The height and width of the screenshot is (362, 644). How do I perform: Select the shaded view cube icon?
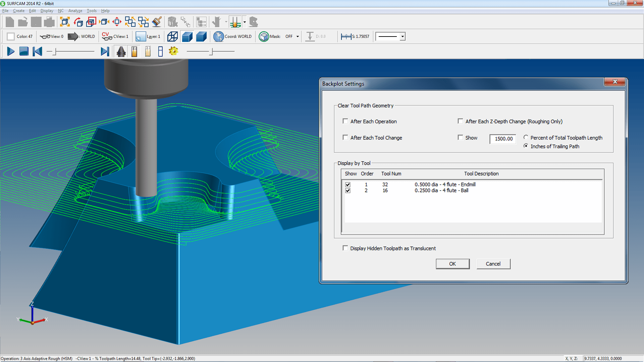click(187, 36)
